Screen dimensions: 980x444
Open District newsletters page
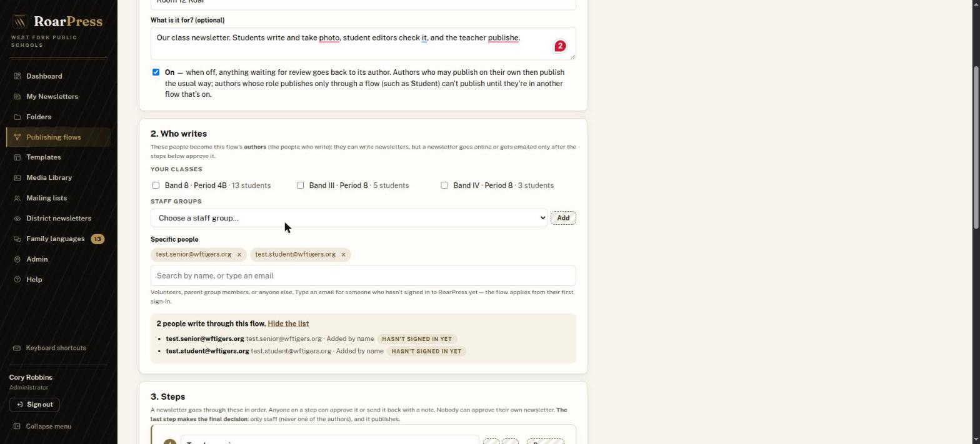[58, 219]
